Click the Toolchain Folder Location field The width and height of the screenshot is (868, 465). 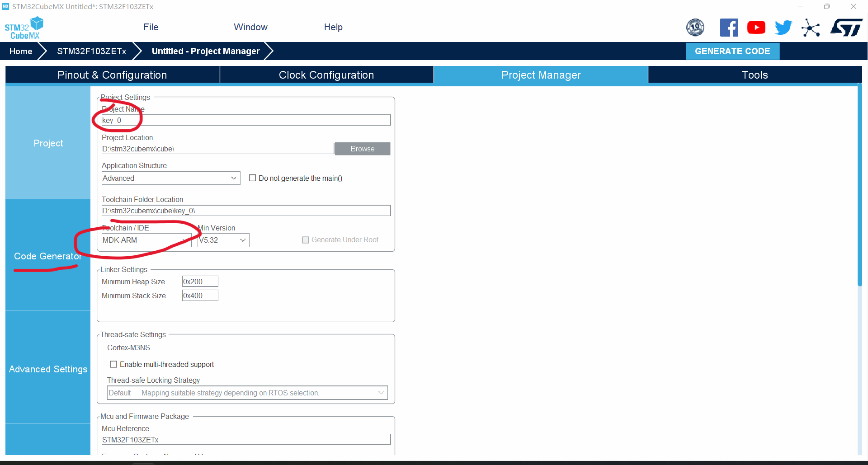pos(246,211)
